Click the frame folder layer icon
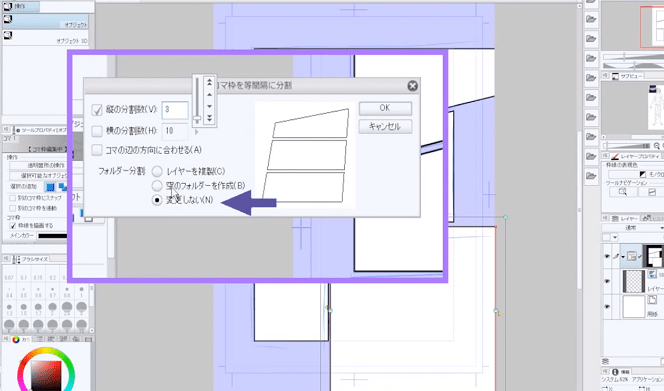The width and height of the screenshot is (664, 391). click(x=631, y=256)
